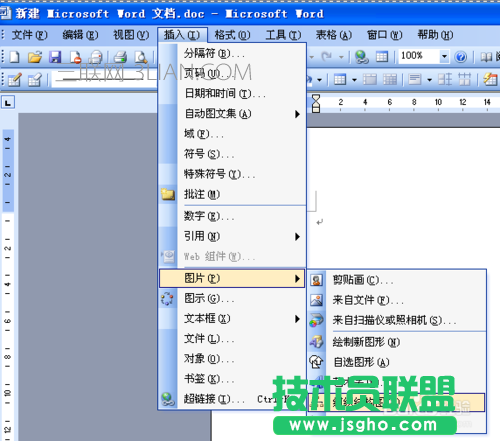Open the 编辑(E) menu

tap(80, 35)
